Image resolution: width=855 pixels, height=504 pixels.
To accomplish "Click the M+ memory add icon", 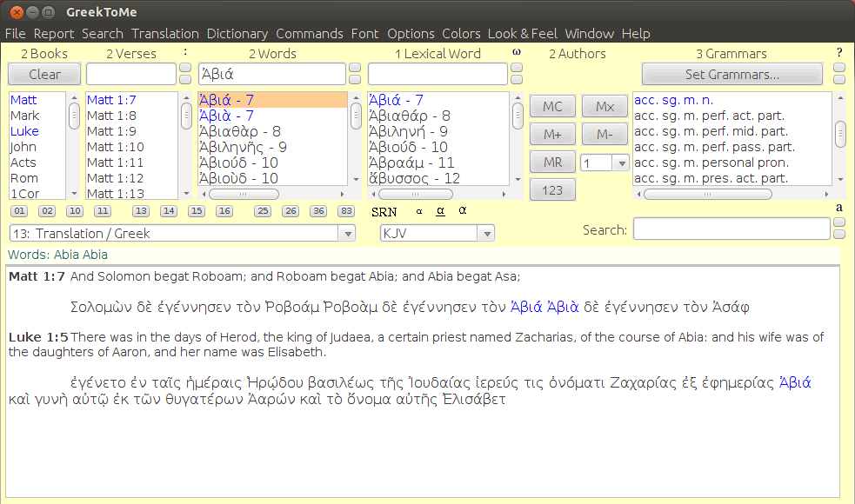I will pyautogui.click(x=552, y=134).
